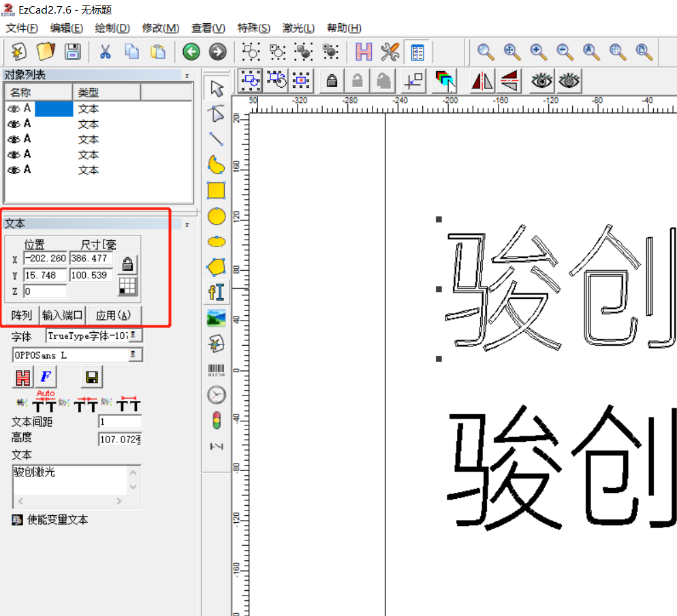The image size is (677, 616).
Task: Toggle visibility of fifth text object
Action: click(14, 170)
